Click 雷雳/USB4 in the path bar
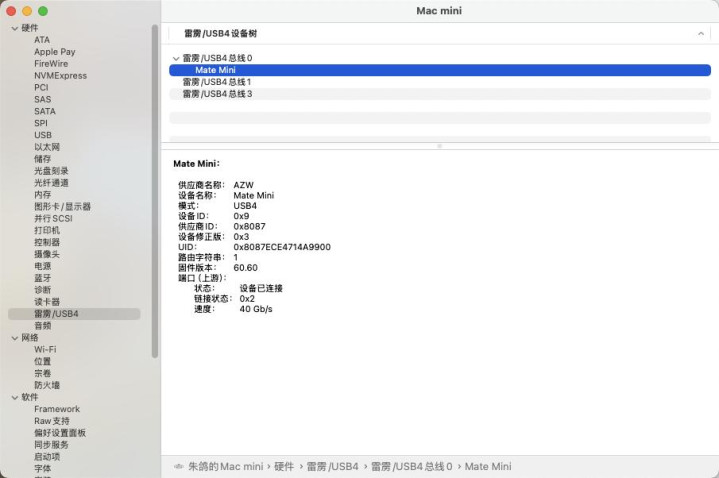 332,467
